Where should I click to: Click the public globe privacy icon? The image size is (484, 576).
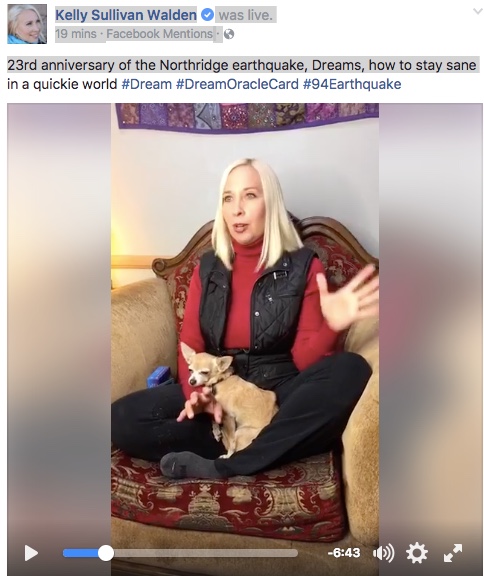point(229,34)
